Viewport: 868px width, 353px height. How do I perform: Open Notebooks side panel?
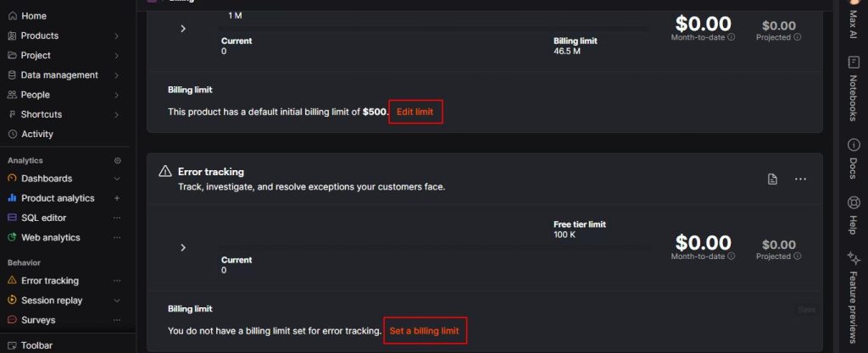click(853, 88)
